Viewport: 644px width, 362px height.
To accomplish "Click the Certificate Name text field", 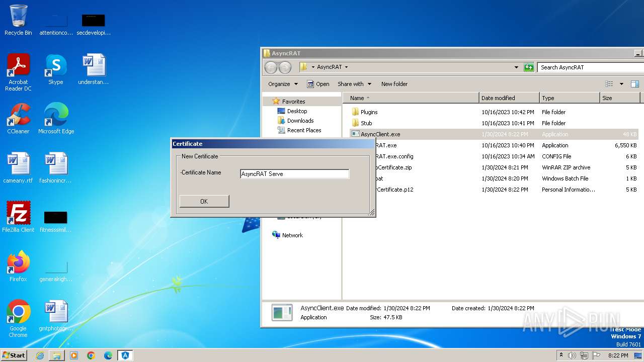I will [294, 174].
